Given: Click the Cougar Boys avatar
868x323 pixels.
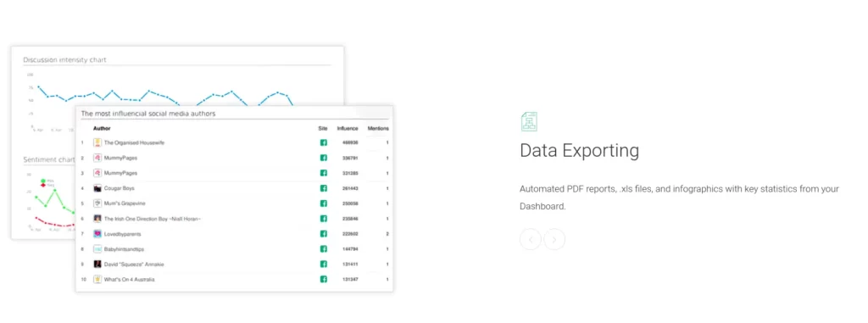Looking at the screenshot, I should pyautogui.click(x=97, y=188).
